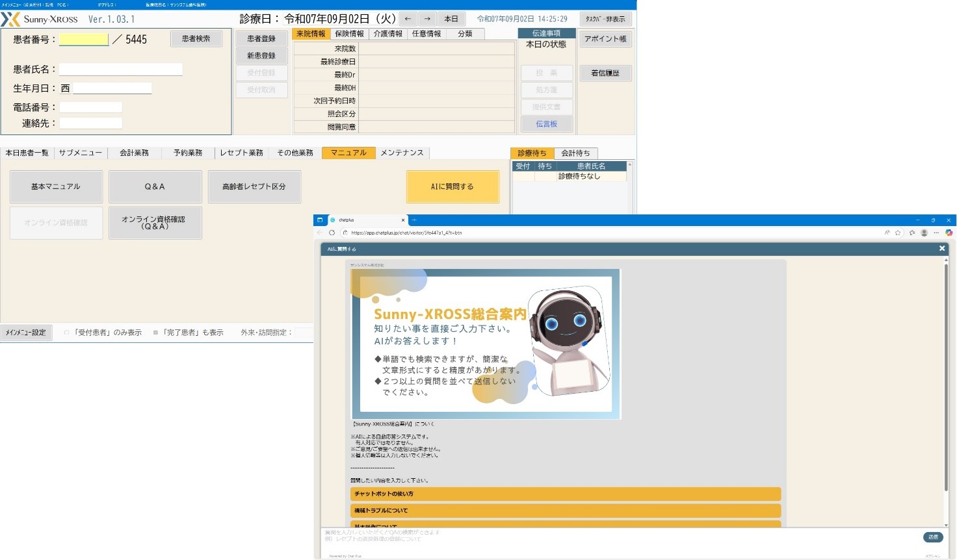The width and height of the screenshot is (957, 560).
Task: Click the chat panel's vertical scrollbar
Action: click(946, 377)
